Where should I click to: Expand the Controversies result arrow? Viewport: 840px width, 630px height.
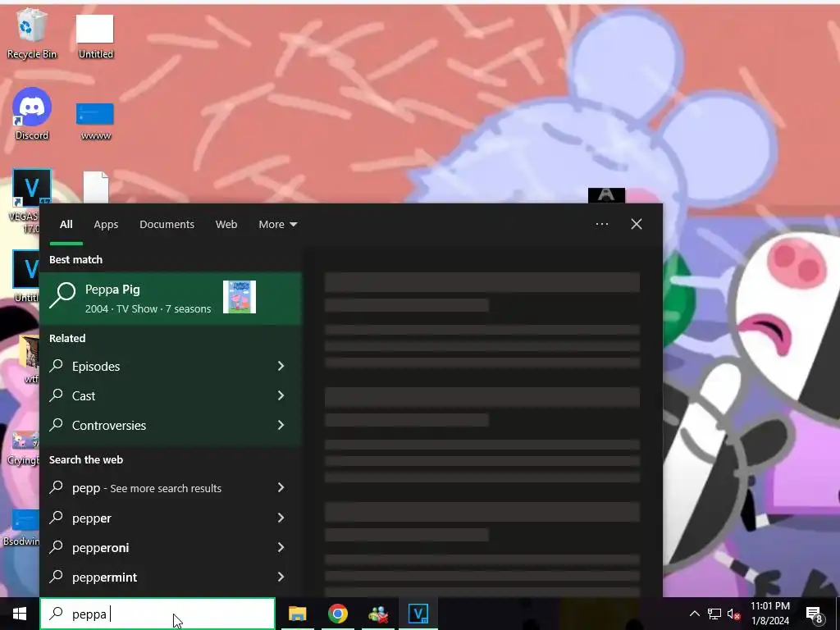tap(281, 425)
